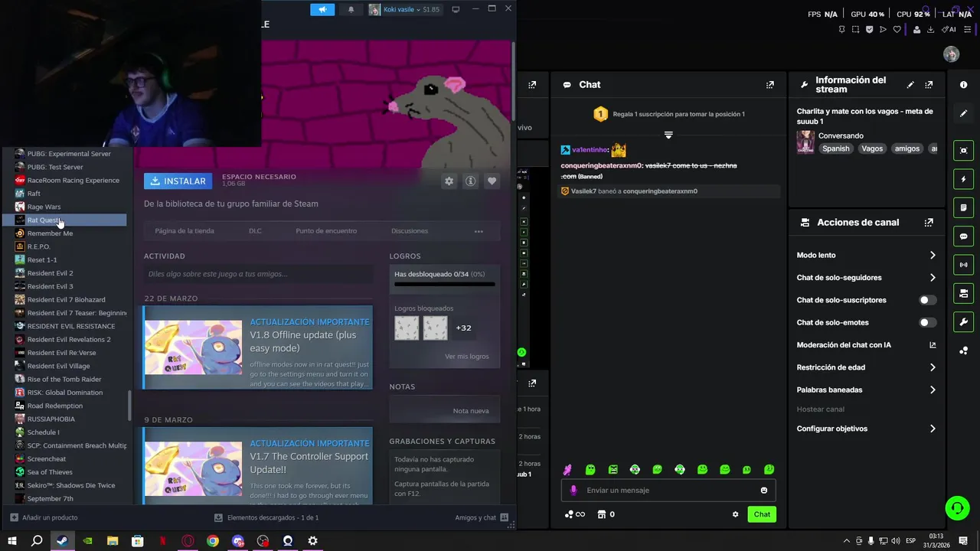Screen dimensions: 980x551
Task: Click the achievements progress bar
Action: click(x=445, y=284)
